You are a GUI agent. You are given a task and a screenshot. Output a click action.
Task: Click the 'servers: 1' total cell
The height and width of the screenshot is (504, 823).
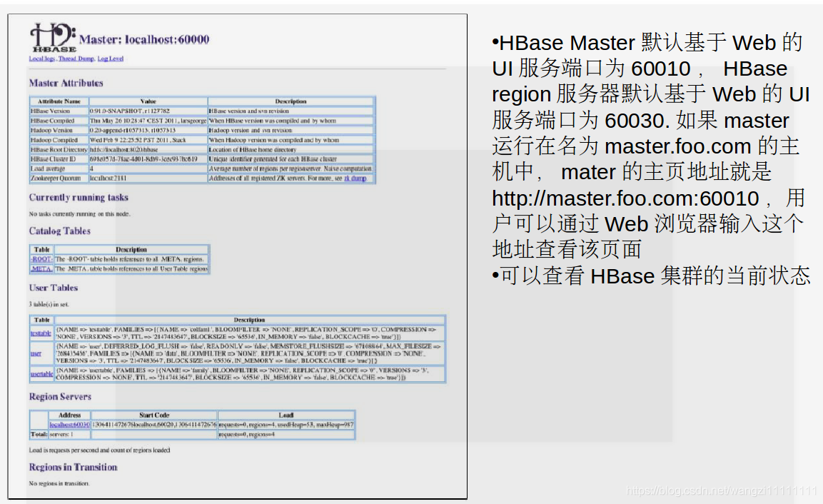click(x=69, y=434)
